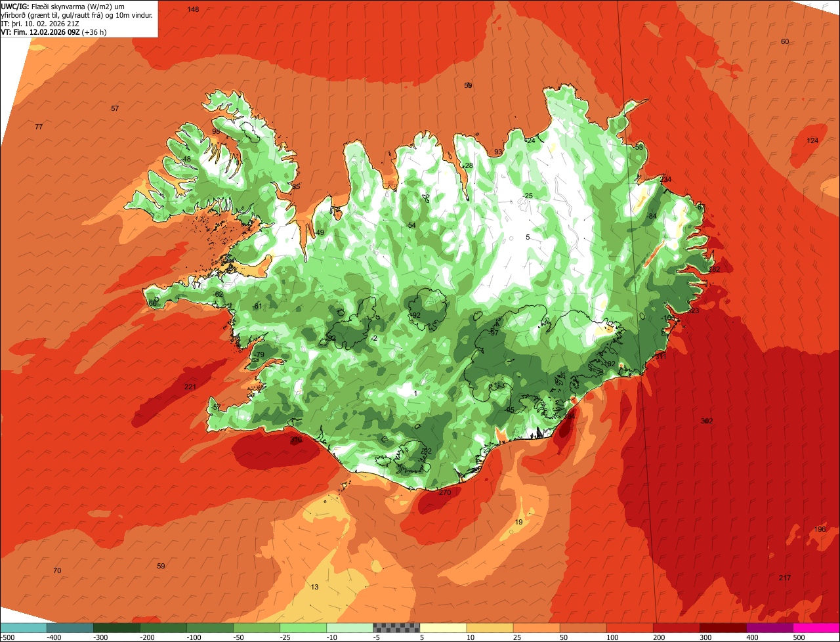Click the green -100 to -50 legend swatch
The height and width of the screenshot is (642, 840).
(x=210, y=628)
